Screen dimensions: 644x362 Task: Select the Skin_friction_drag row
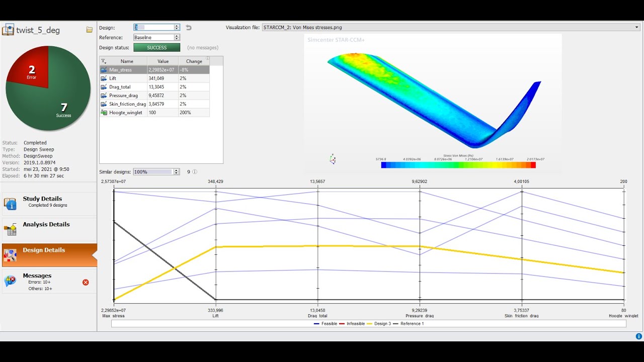tap(154, 104)
